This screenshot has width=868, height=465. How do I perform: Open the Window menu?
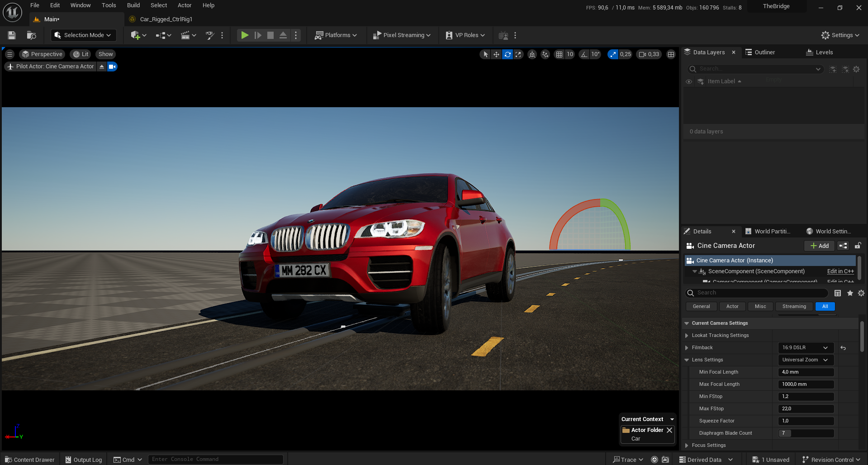81,5
